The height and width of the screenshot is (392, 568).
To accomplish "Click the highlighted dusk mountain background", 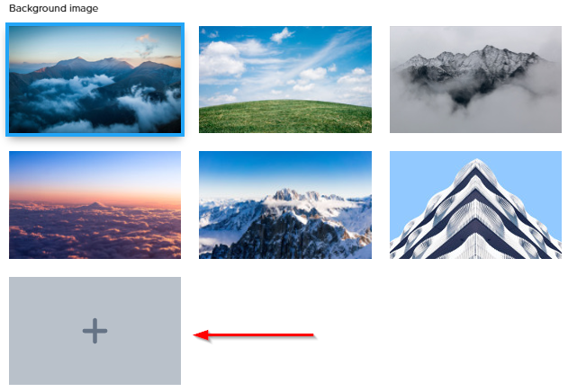I will (95, 79).
